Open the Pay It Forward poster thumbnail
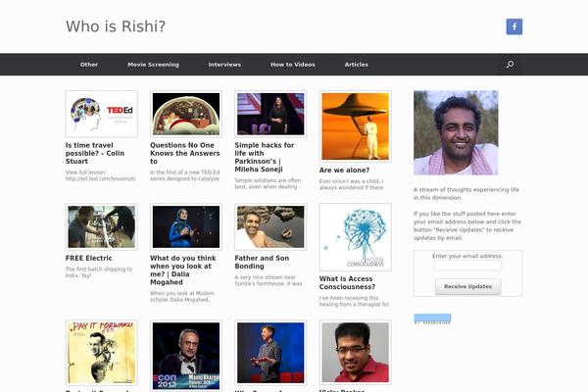Image resolution: width=588 pixels, height=392 pixels. (102, 353)
